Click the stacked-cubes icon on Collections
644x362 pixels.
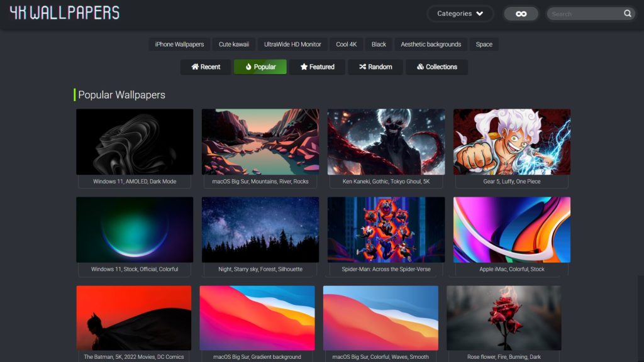tap(420, 67)
